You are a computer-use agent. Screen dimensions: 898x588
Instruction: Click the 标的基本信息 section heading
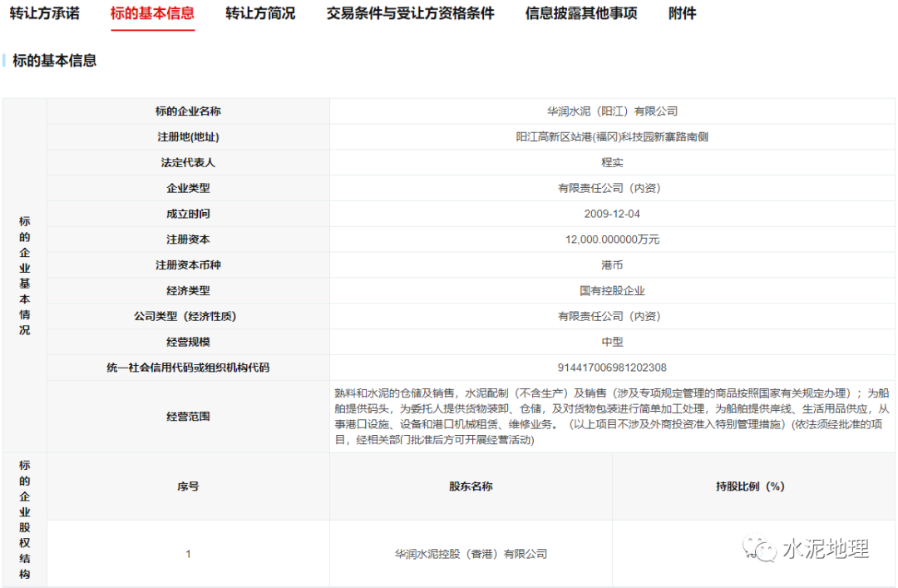pyautogui.click(x=54, y=61)
